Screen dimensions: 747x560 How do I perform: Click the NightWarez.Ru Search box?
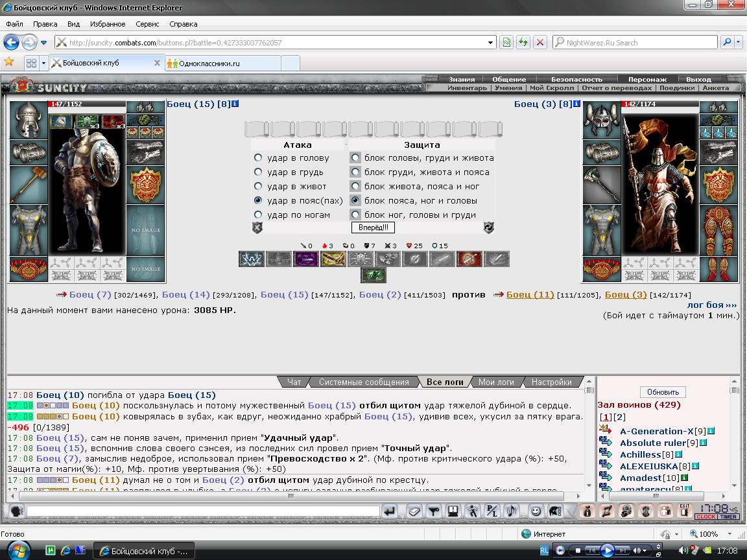[x=635, y=42]
